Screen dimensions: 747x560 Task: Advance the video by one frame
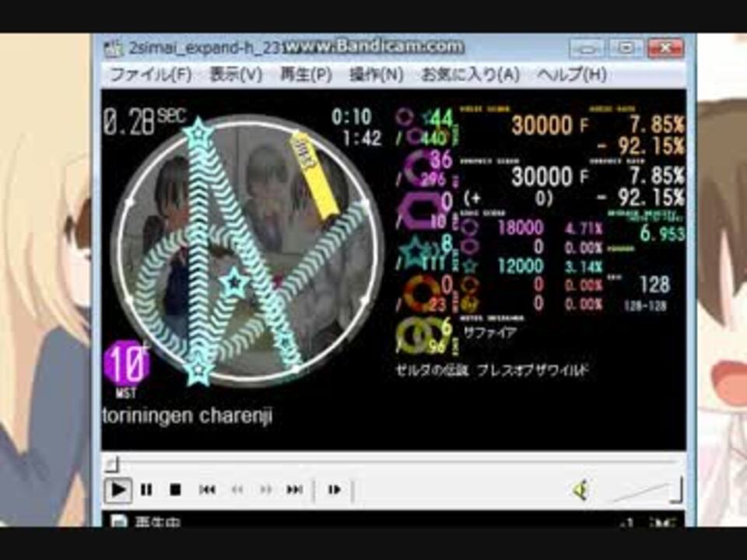pyautogui.click(x=334, y=489)
